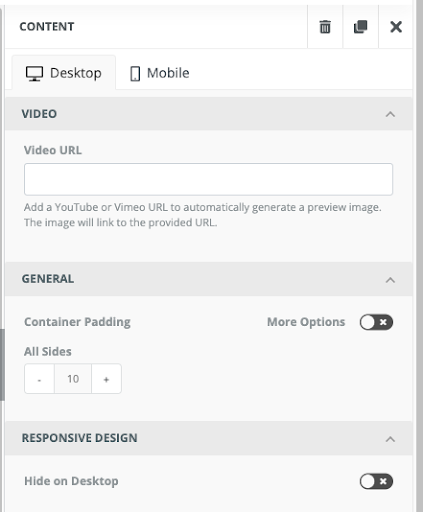Enable the More Options toggle
This screenshot has height=512, width=423.
click(x=376, y=322)
